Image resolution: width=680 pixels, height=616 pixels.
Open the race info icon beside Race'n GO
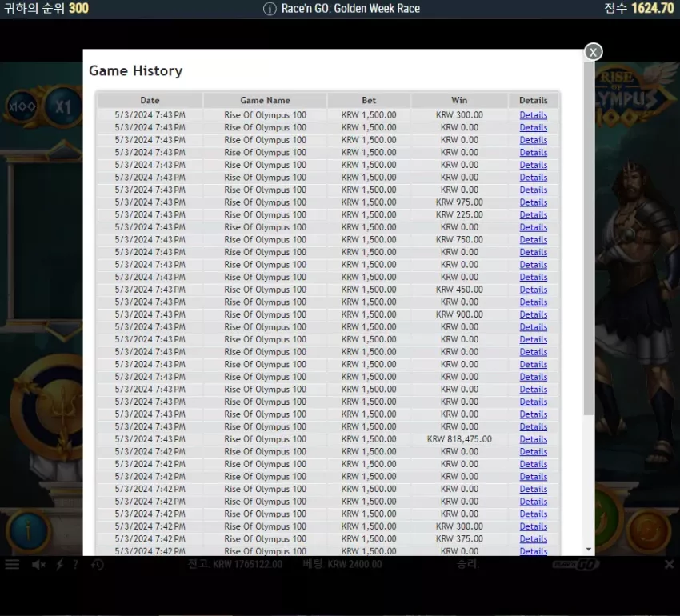tap(270, 9)
